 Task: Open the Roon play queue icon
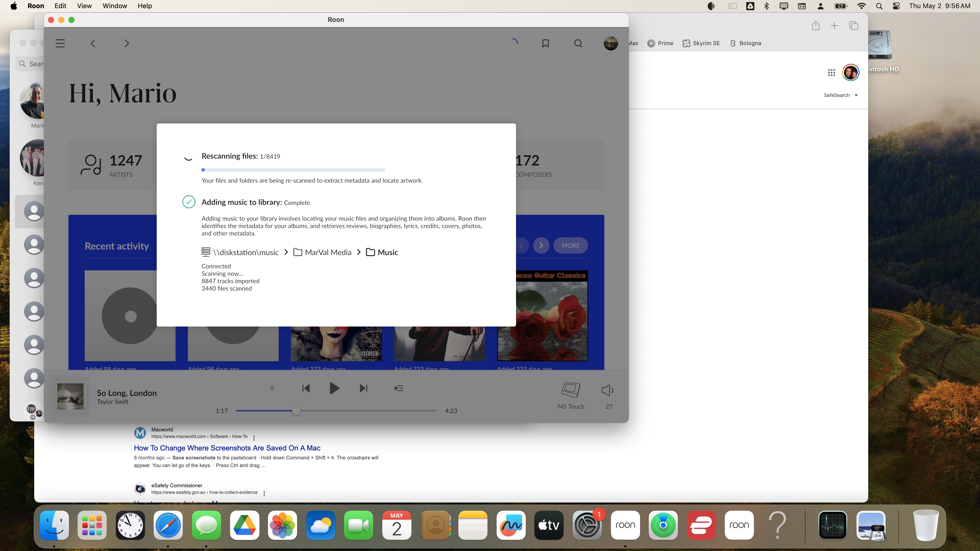click(x=399, y=388)
